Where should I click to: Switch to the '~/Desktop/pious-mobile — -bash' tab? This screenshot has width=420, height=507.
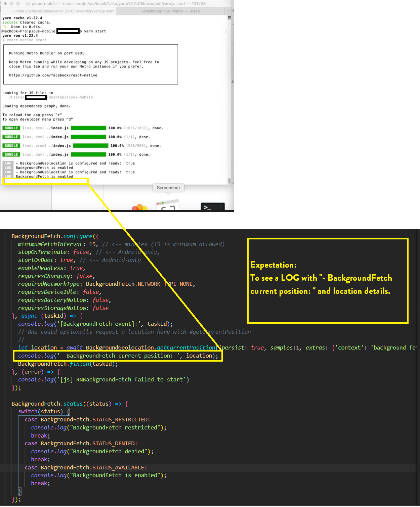(x=171, y=11)
